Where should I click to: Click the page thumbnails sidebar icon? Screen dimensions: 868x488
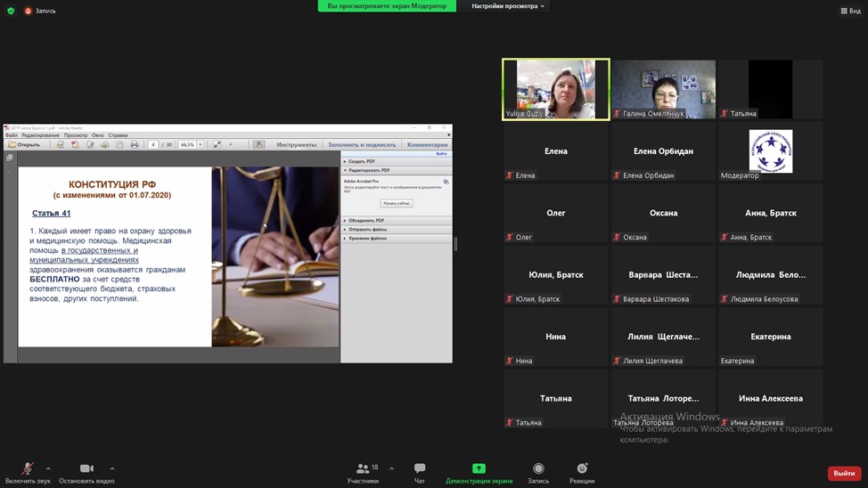point(10,158)
